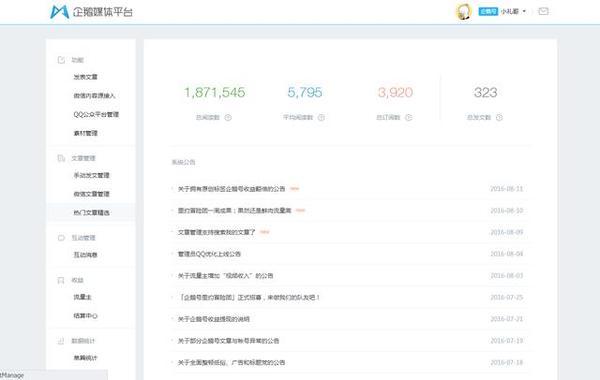Click the help icon beside 平均阅读数
600x380 pixels.
pyautogui.click(x=321, y=117)
